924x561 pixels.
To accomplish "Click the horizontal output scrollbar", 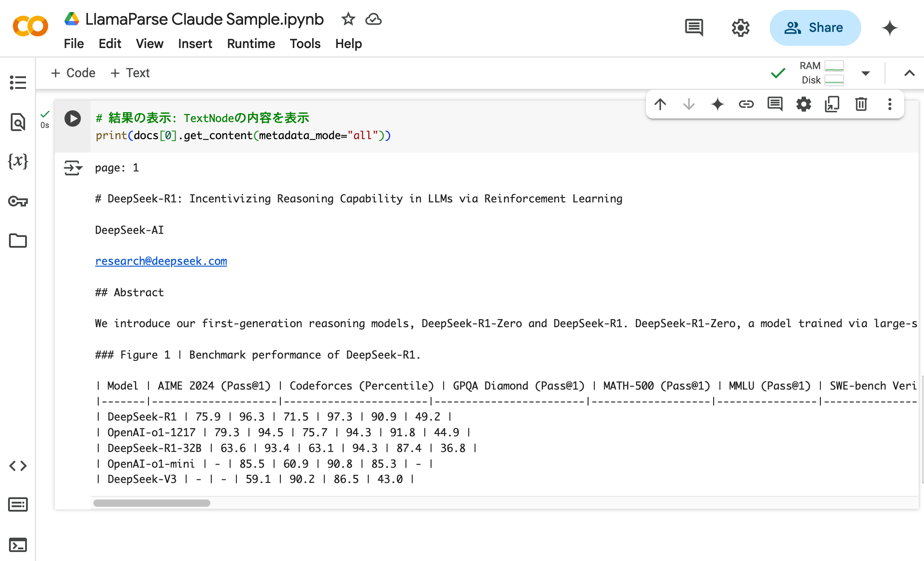I will [152, 503].
